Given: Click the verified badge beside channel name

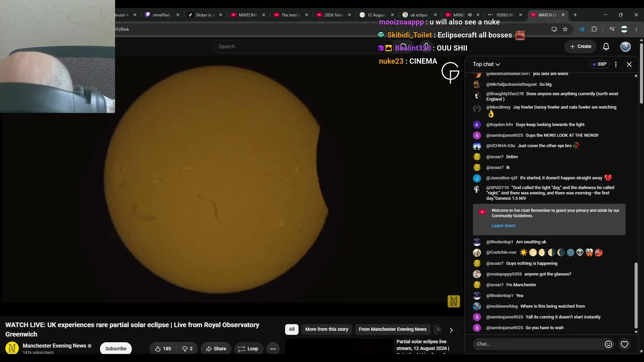Looking at the screenshot, I should [90, 346].
